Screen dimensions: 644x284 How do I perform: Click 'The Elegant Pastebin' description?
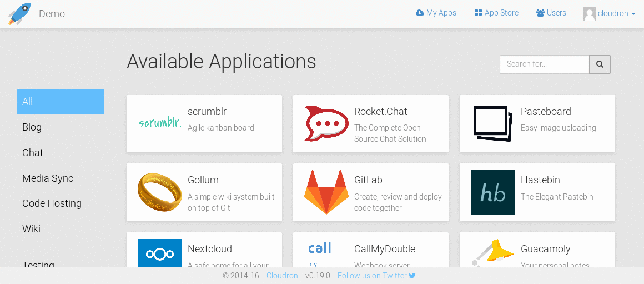coord(557,196)
